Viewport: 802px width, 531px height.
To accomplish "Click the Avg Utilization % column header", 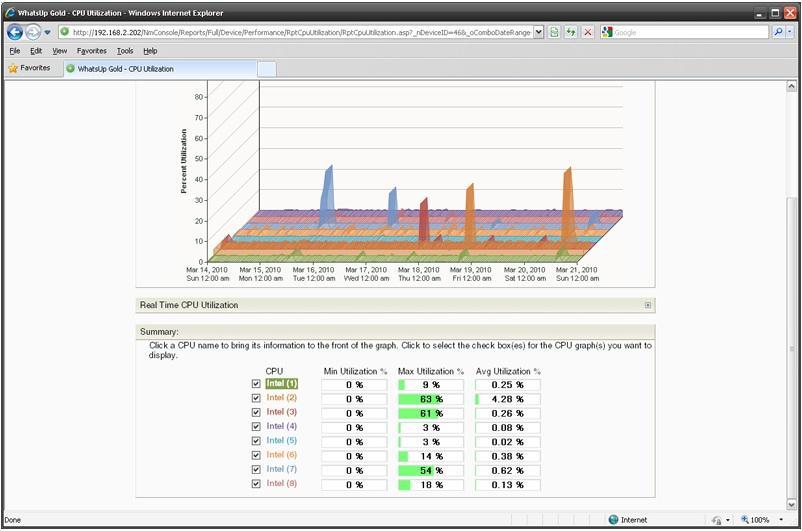I will pyautogui.click(x=508, y=371).
